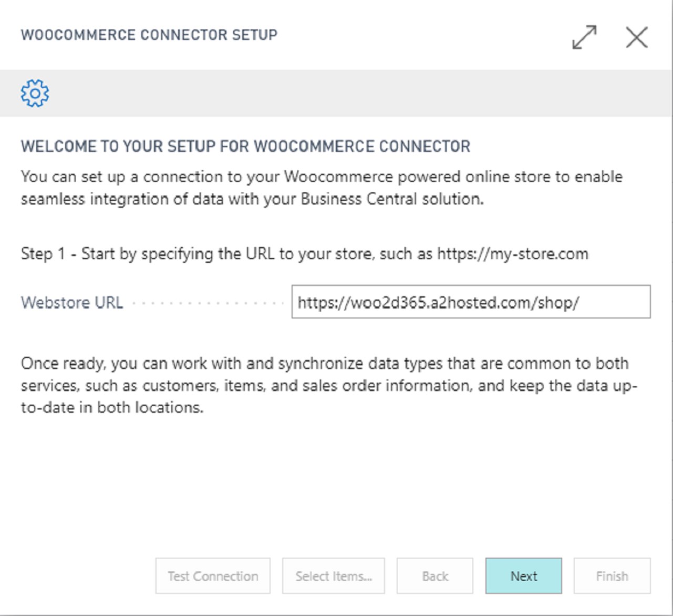Click the Welcome to Your Setup heading

245,146
